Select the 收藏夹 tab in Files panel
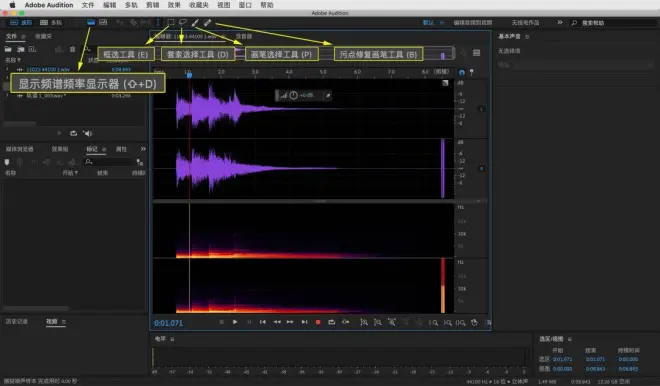The height and width of the screenshot is (386, 660). pos(43,37)
